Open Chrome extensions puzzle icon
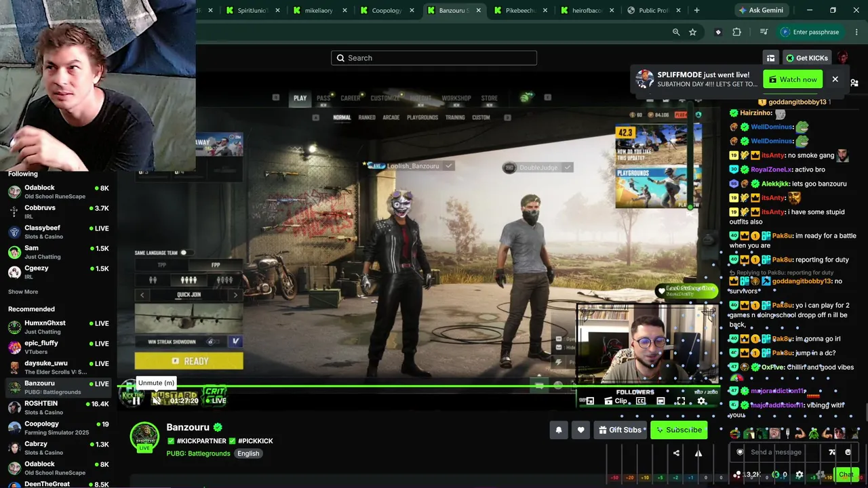The width and height of the screenshot is (868, 488). click(x=737, y=32)
